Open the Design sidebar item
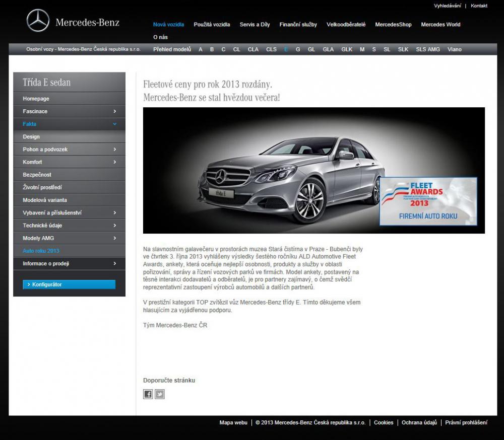 tap(69, 136)
